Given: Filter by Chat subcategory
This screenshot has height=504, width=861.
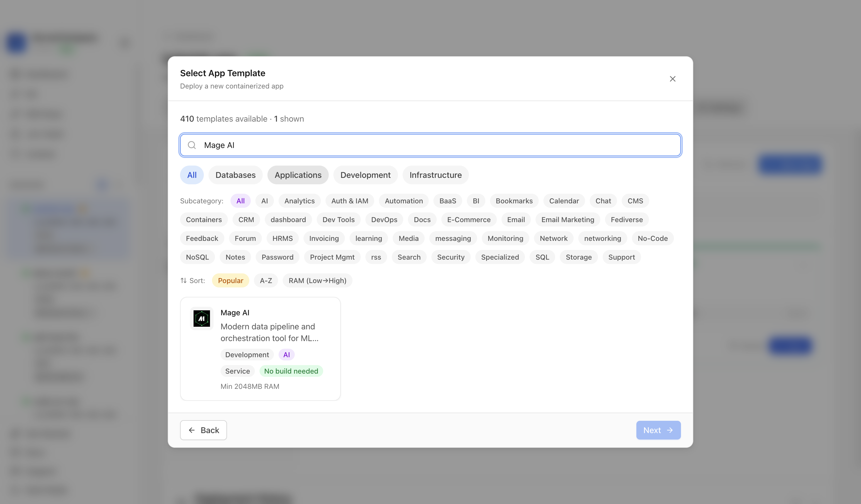Looking at the screenshot, I should [603, 201].
